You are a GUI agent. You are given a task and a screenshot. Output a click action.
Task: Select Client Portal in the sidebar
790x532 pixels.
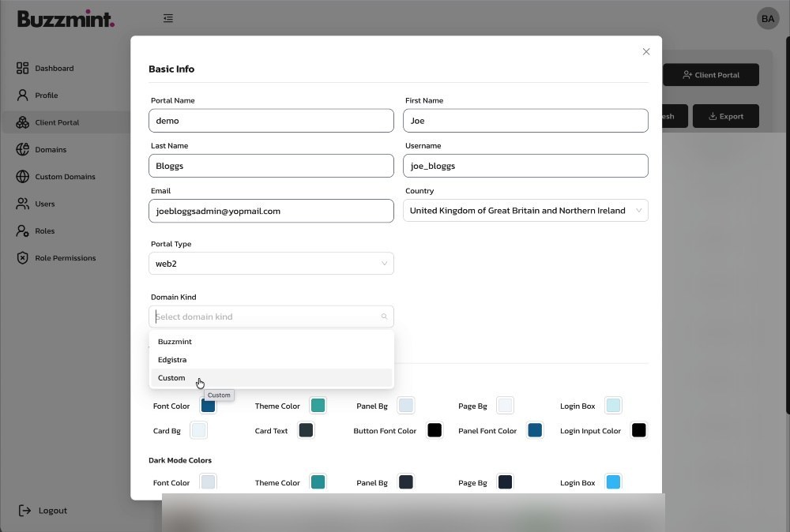(57, 122)
